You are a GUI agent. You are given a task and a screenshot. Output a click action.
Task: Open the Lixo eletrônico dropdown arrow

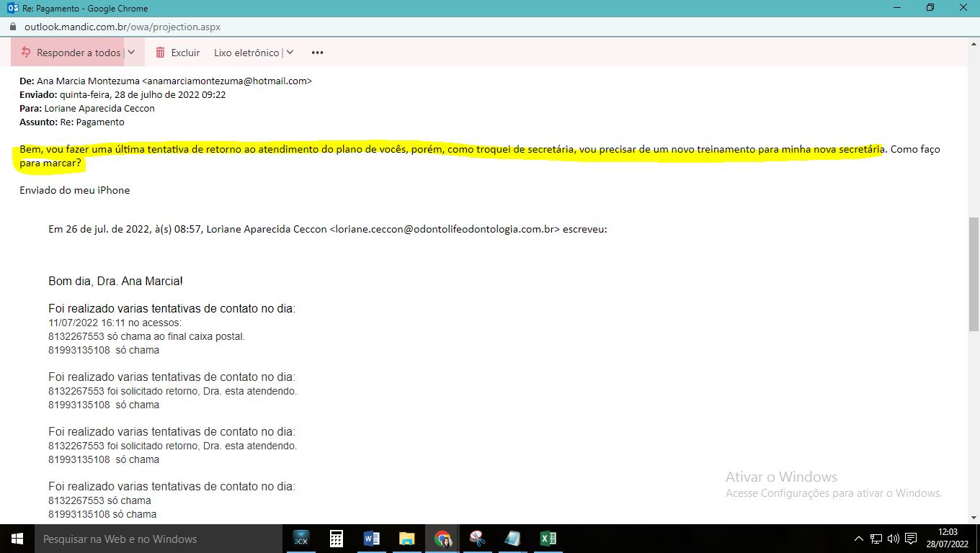click(290, 53)
